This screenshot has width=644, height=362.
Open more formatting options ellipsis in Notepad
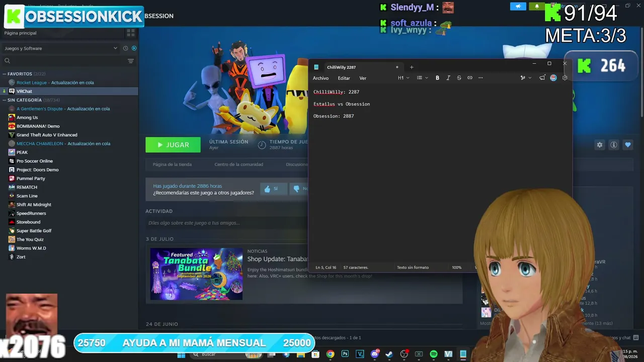[x=480, y=78]
